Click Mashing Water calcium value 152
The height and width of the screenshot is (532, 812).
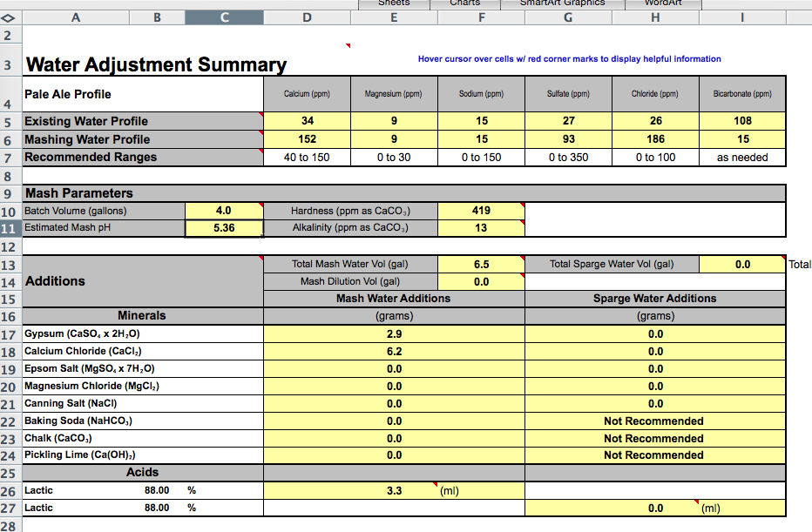307,139
